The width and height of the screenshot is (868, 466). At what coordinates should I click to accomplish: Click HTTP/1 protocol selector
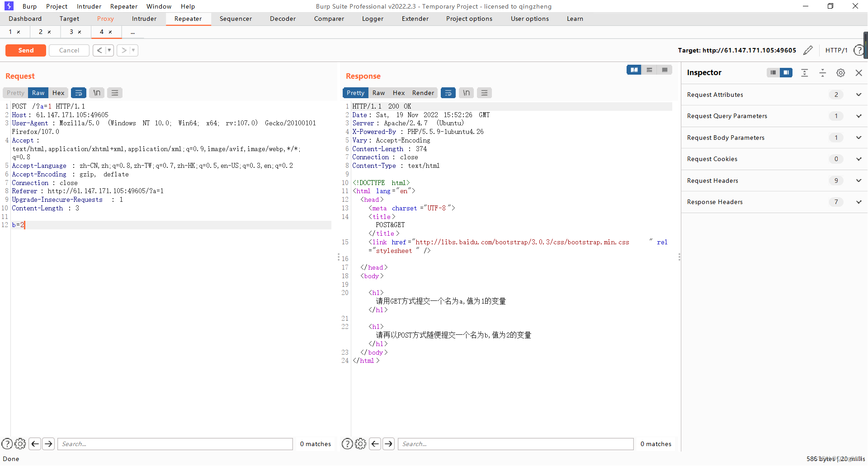[836, 50]
